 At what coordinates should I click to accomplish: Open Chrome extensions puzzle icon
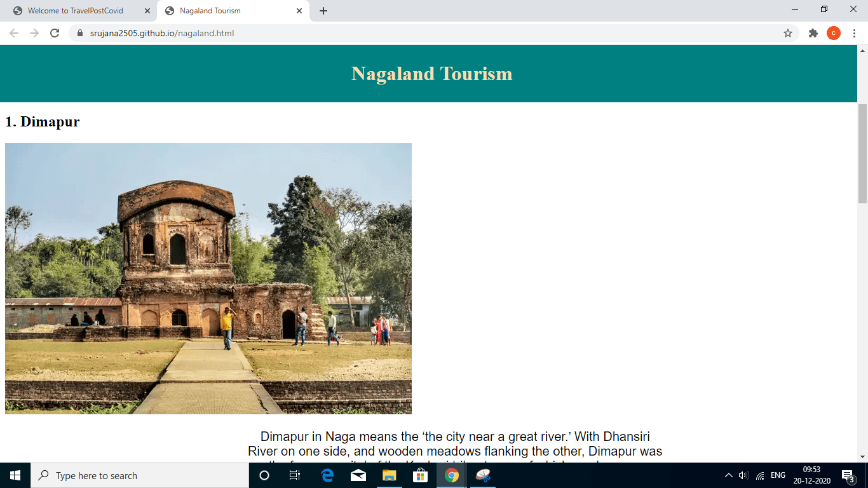(x=813, y=33)
